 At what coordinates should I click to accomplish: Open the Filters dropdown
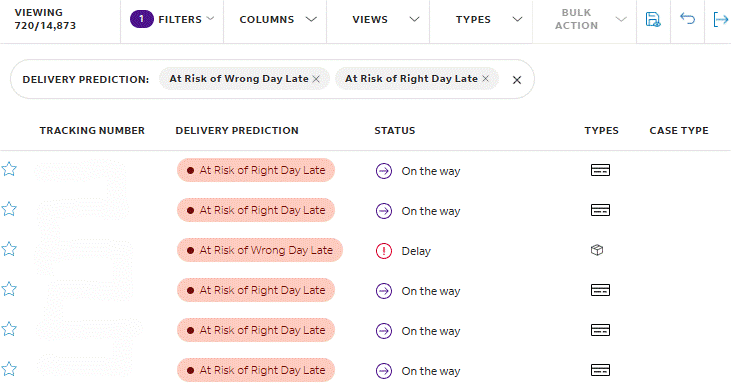pyautogui.click(x=172, y=20)
